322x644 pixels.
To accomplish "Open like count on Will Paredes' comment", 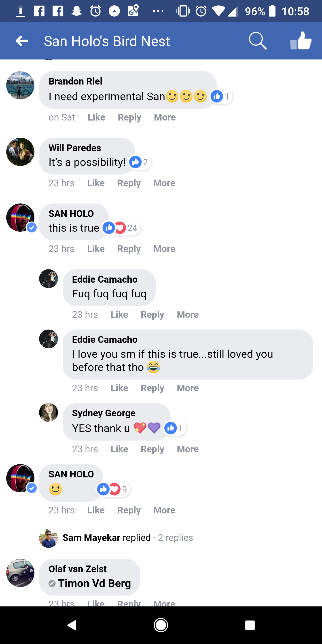I will click(140, 162).
